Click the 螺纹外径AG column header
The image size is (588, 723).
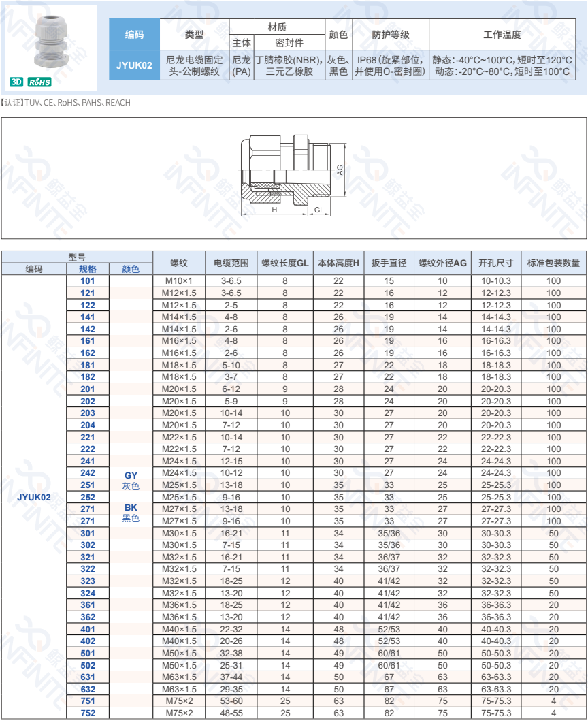click(442, 263)
